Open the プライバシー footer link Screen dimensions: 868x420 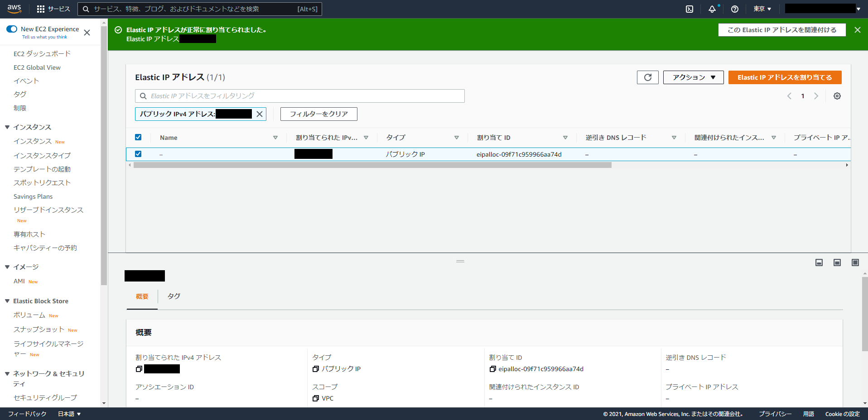click(775, 414)
